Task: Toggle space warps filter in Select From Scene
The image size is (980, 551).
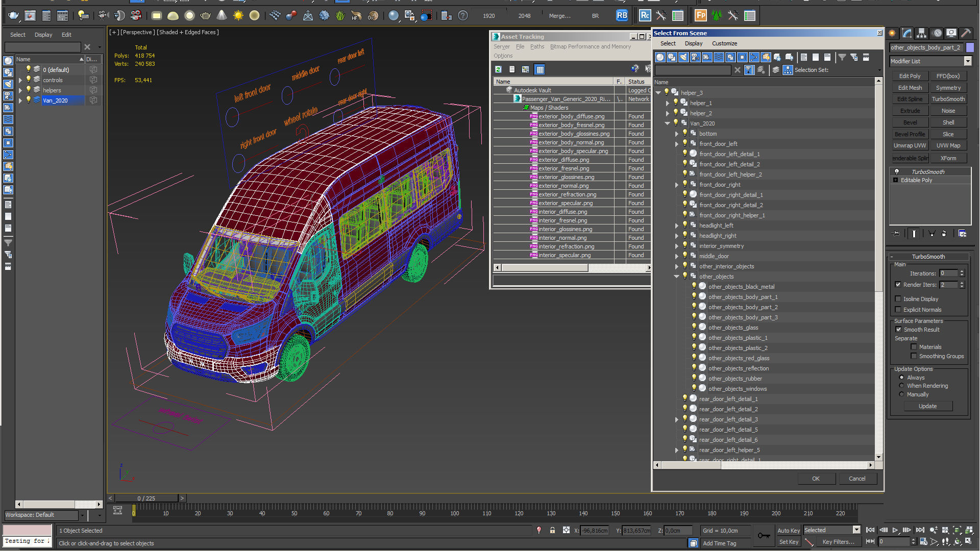Action: click(719, 57)
